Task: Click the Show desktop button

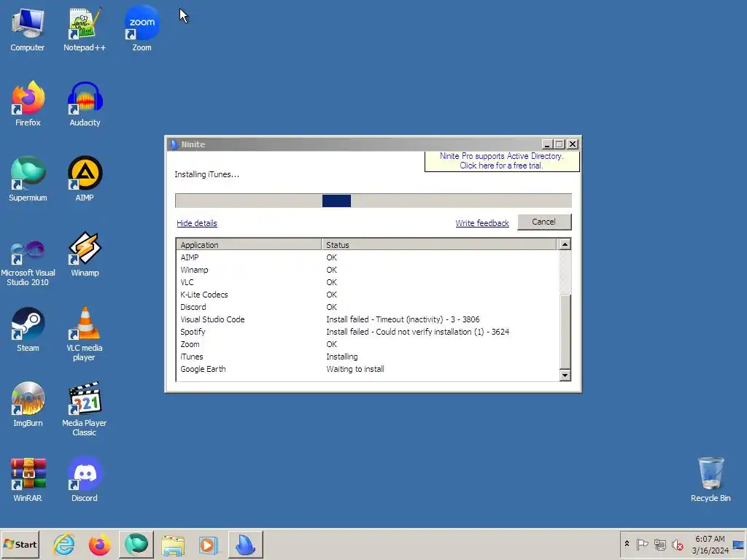Action: [739, 544]
